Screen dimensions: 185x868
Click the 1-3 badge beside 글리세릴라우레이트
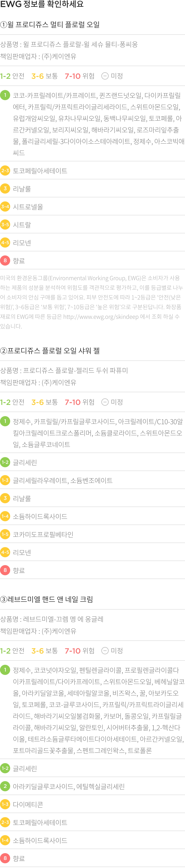click(5, 480)
